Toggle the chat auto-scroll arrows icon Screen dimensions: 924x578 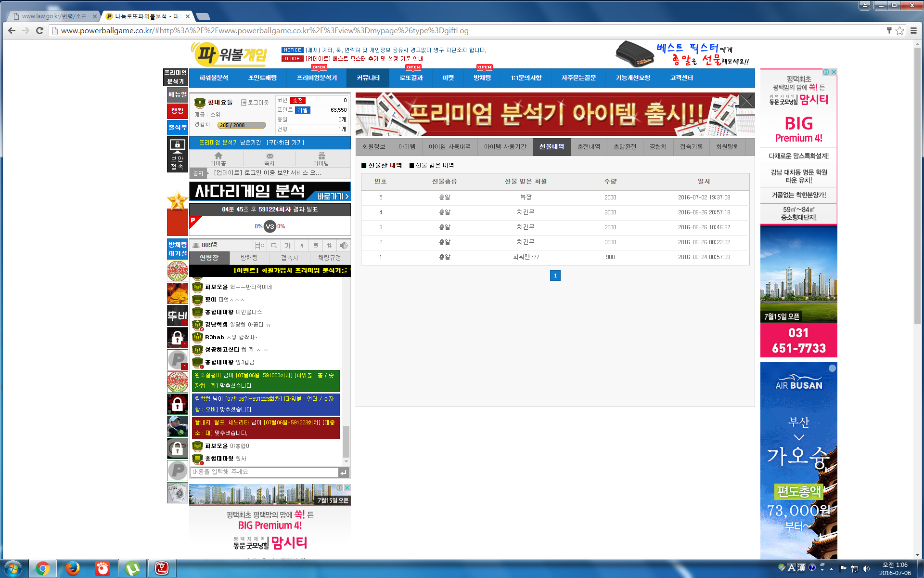329,246
